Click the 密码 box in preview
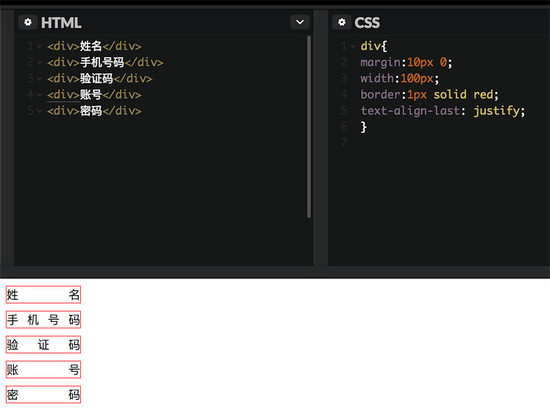Image resolution: width=550 pixels, height=418 pixels. click(x=43, y=395)
